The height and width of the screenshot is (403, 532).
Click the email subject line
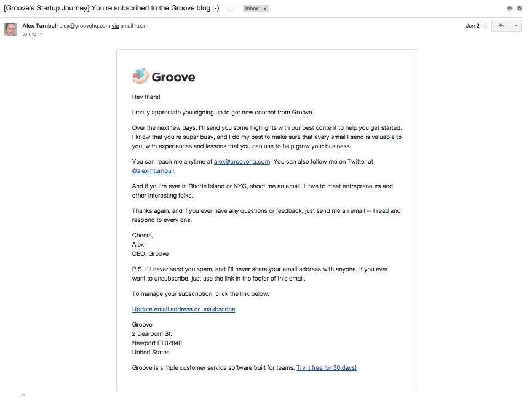click(x=111, y=9)
